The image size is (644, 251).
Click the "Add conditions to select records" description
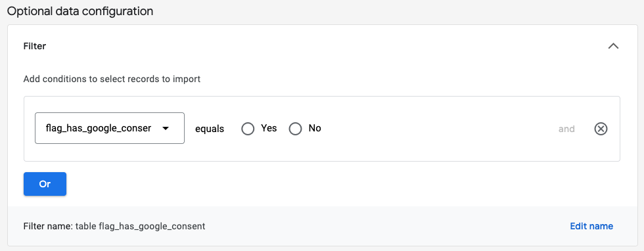tap(112, 79)
